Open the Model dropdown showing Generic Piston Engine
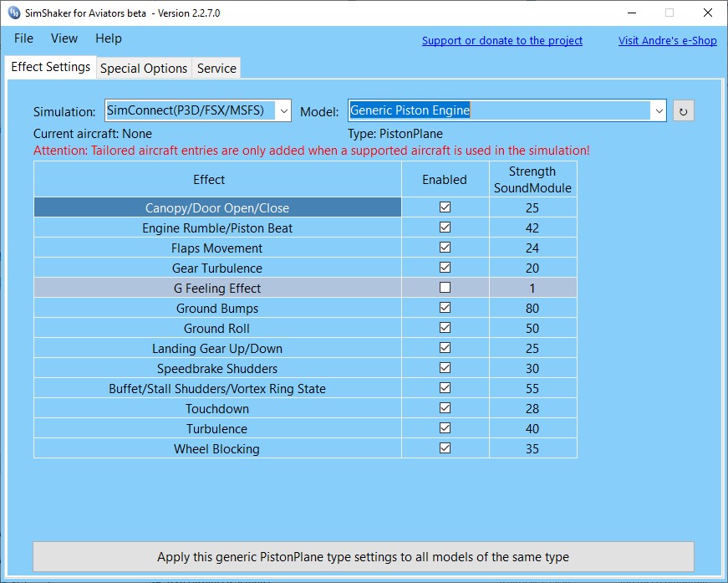Image resolution: width=728 pixels, height=583 pixels. point(659,110)
